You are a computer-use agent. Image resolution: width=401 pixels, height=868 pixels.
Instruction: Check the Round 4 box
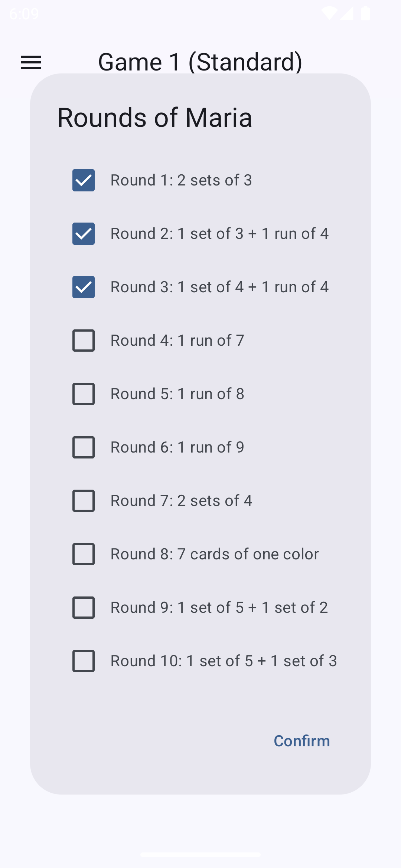[x=84, y=341]
